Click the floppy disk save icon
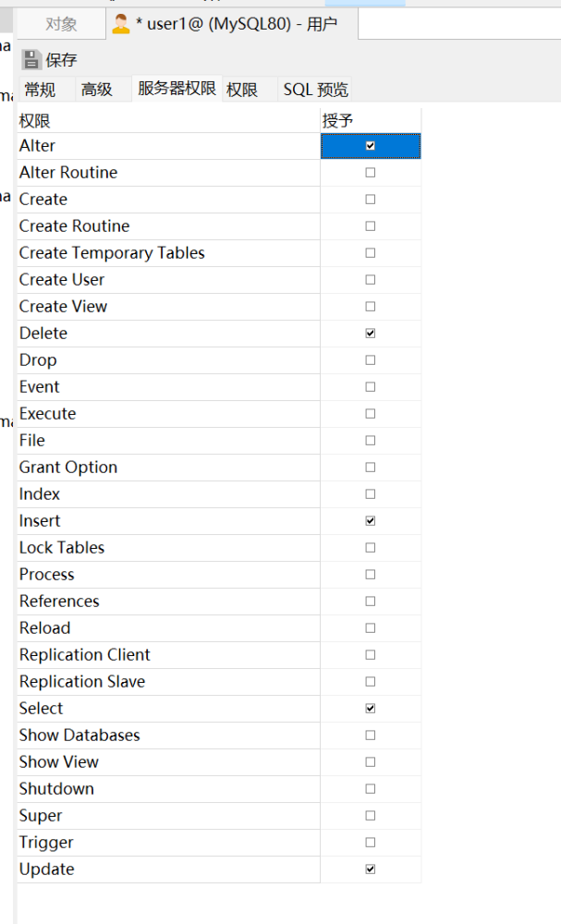 (x=31, y=60)
